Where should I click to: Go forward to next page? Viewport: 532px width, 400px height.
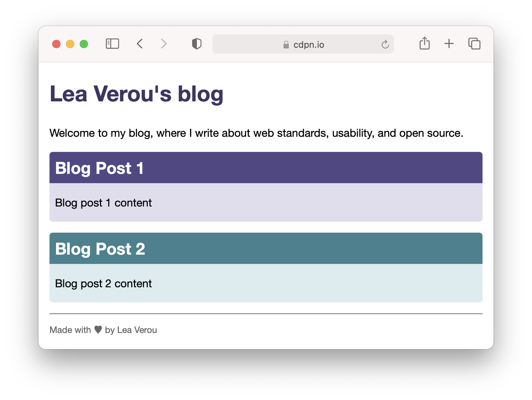[x=164, y=44]
